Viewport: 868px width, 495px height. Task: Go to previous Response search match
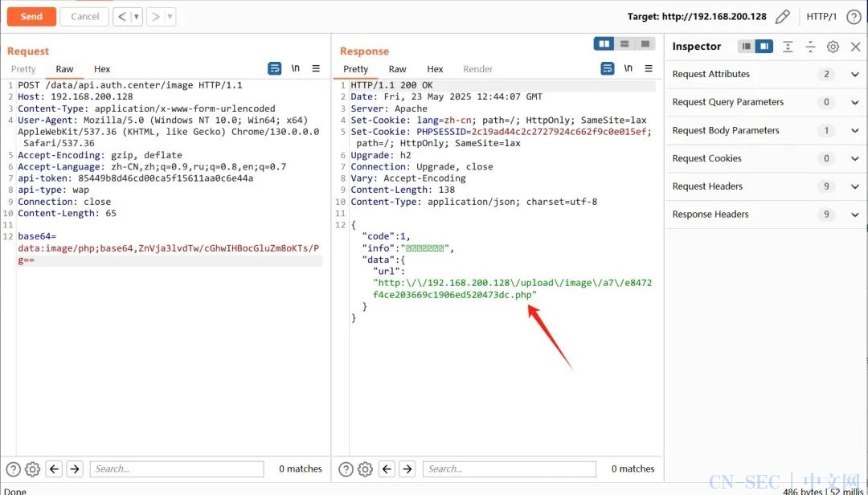(387, 469)
